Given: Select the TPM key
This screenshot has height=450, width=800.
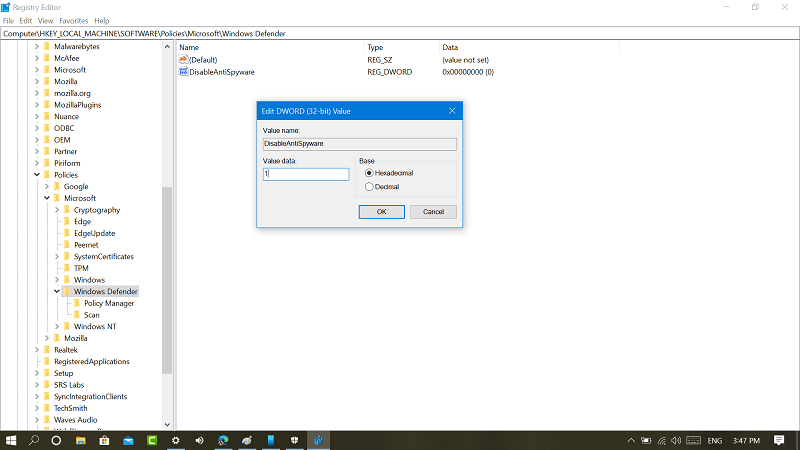Looking at the screenshot, I should [81, 268].
